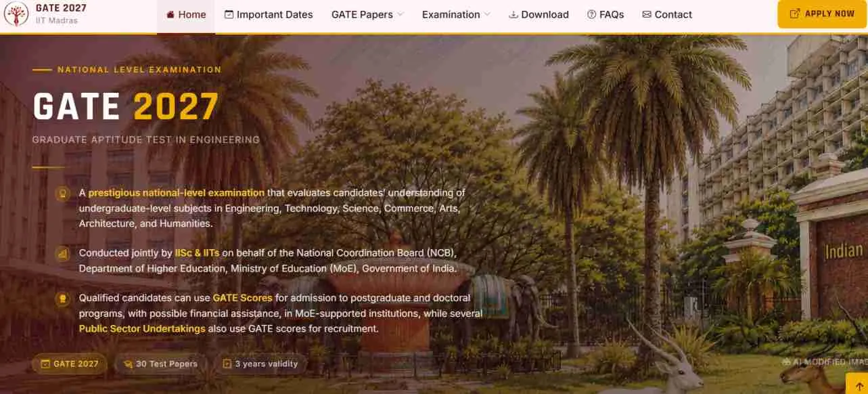Screen dimensions: 868x394
Task: Open the Important Dates page
Action: [x=269, y=14]
